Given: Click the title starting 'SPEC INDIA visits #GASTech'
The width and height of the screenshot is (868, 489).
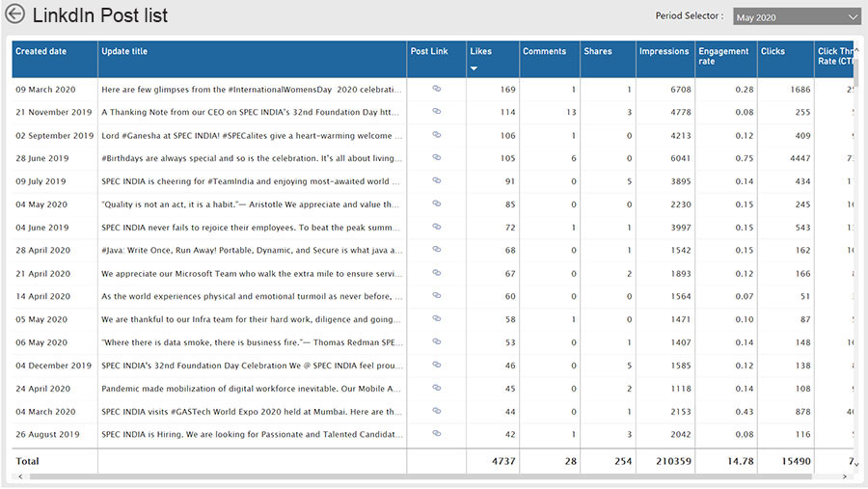Looking at the screenshot, I should 252,412.
